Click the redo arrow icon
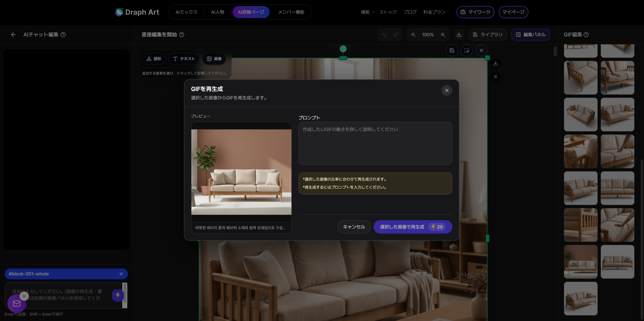The width and height of the screenshot is (644, 321). pyautogui.click(x=396, y=35)
